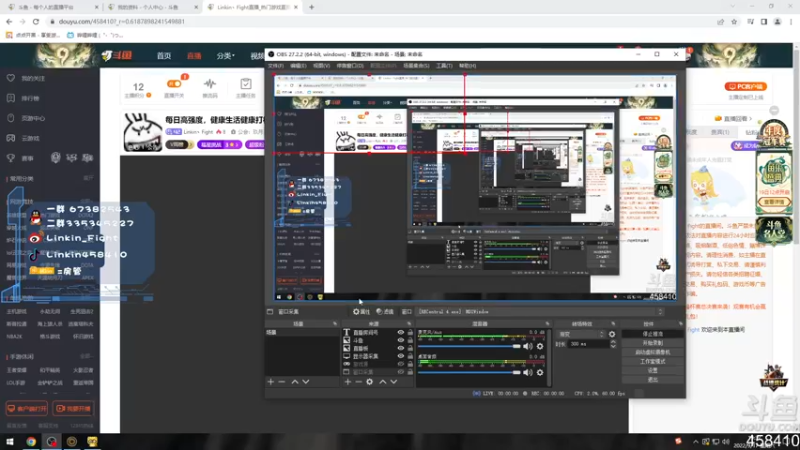Image resolution: width=800 pixels, height=450 pixels.
Task: Toggle eye visibility for third image source row
Action: click(401, 348)
